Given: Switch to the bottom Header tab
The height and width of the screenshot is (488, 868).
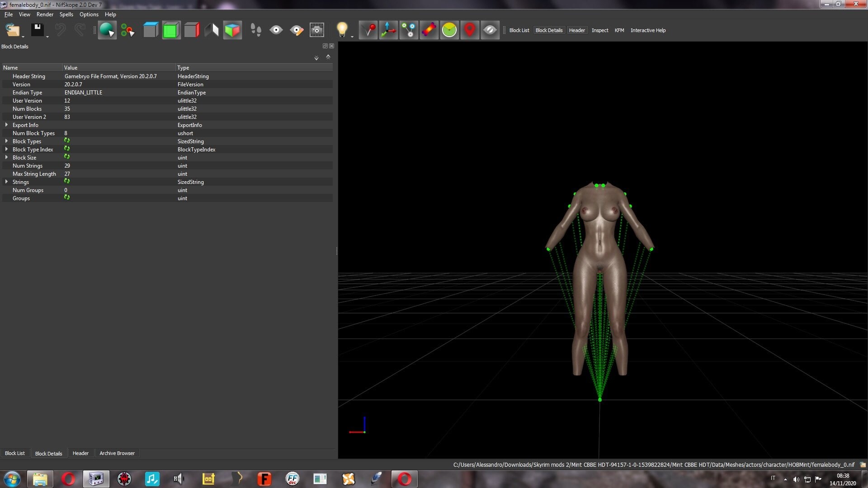Looking at the screenshot, I should (80, 453).
